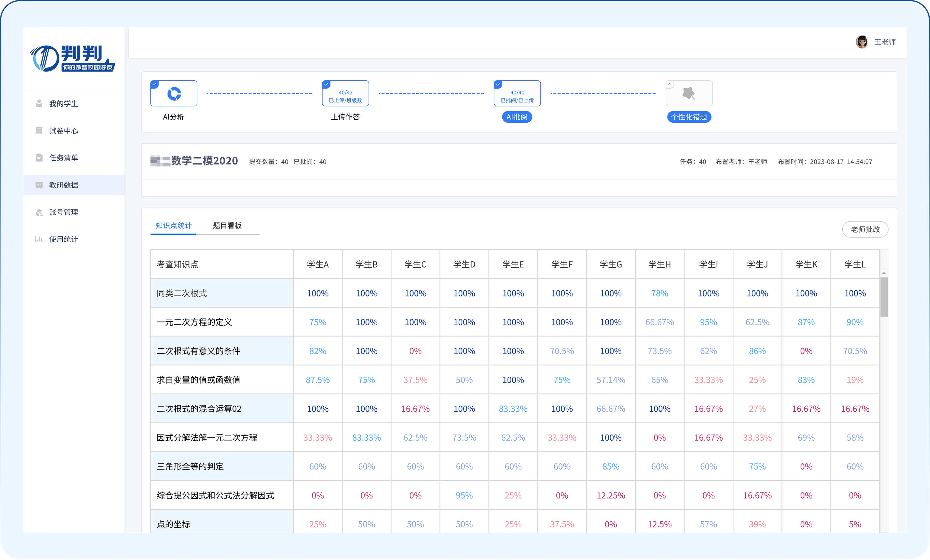This screenshot has width=930, height=560.
Task: Open 使用统计 bar chart icon
Action: pyautogui.click(x=39, y=239)
